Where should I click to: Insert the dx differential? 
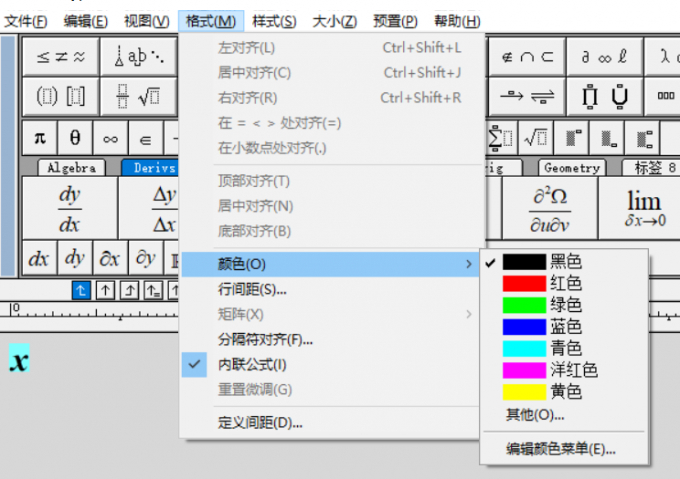[39, 259]
